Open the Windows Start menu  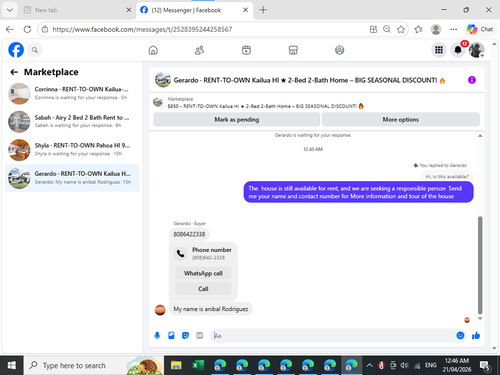tap(12, 365)
